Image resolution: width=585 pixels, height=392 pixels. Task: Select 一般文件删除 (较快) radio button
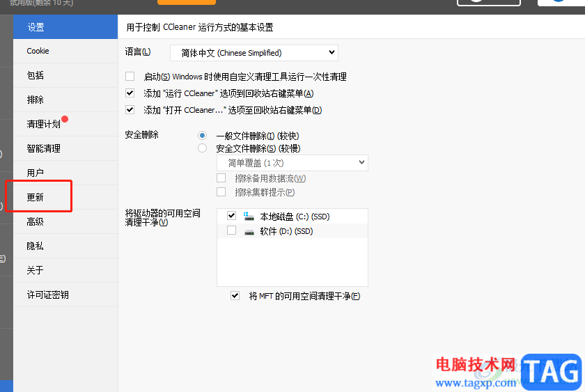pos(202,135)
